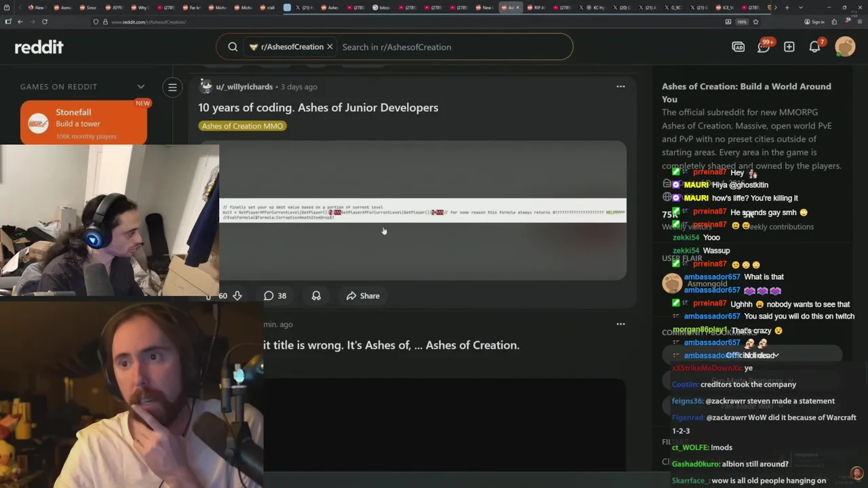Open the 38 comments on the post
868x488 pixels.
tap(275, 296)
